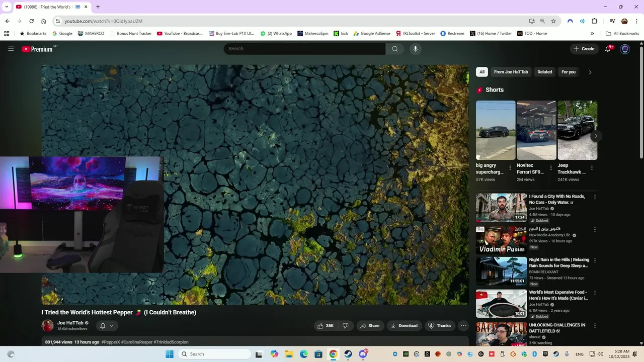644x362 pixels.
Task: Show next Shorts with the arrow
Action: pos(596,136)
